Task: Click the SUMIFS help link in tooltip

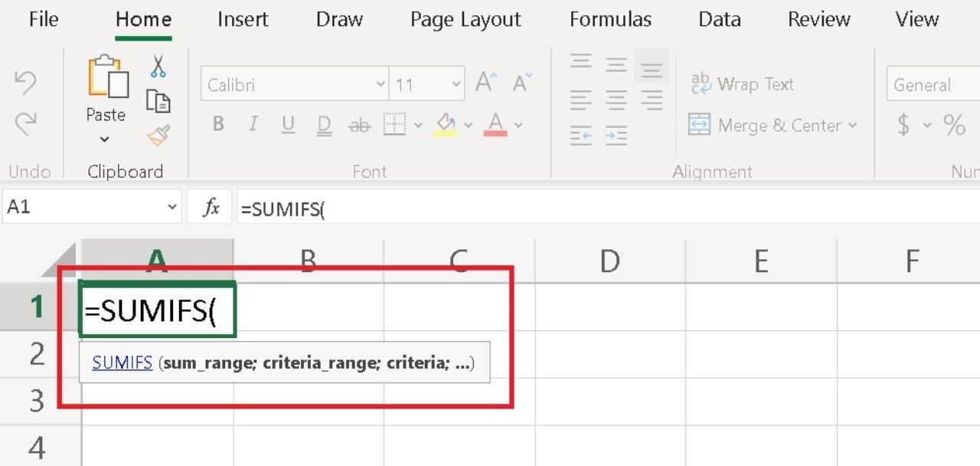Action: [122, 363]
